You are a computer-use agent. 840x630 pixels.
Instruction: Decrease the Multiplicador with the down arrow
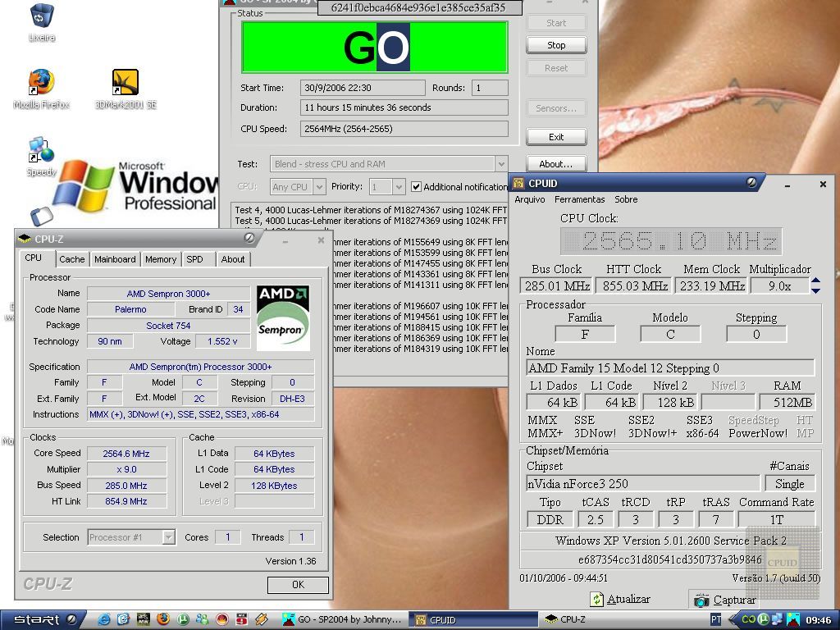tap(815, 291)
